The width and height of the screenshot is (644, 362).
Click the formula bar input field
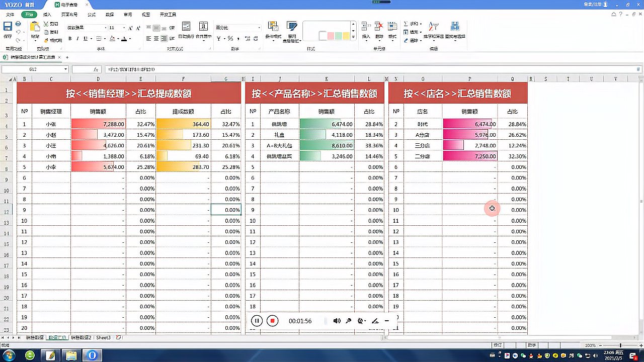click(x=372, y=69)
